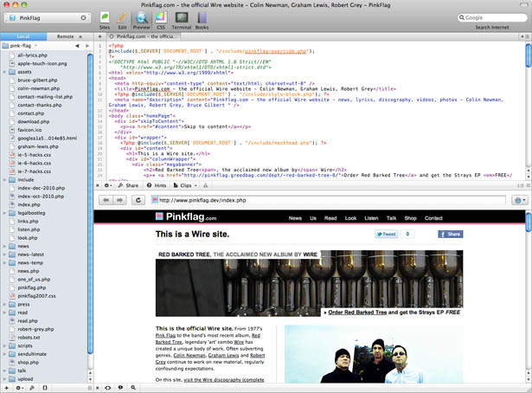Toggle the Hints button in the split bar
532x393 pixels.
[x=157, y=185]
